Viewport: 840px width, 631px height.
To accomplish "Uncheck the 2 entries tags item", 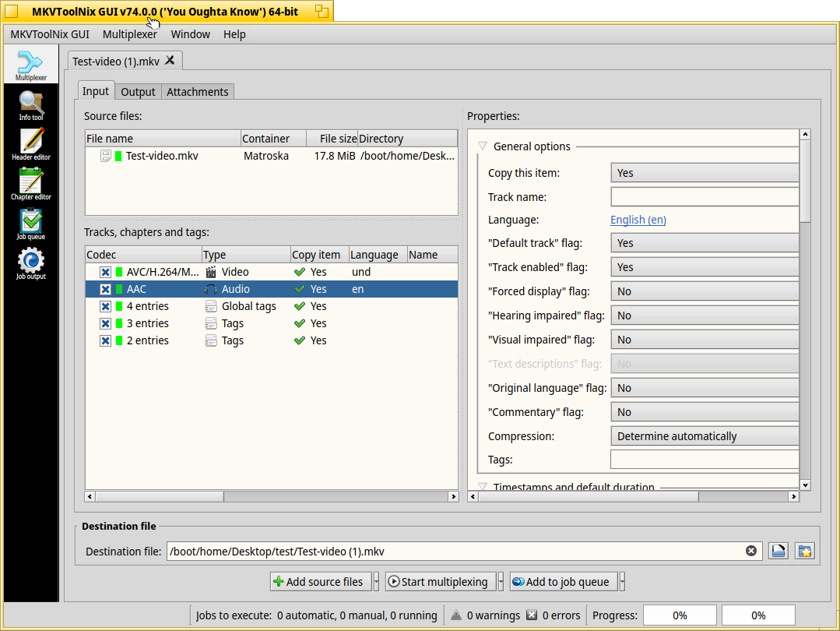I will (x=105, y=340).
